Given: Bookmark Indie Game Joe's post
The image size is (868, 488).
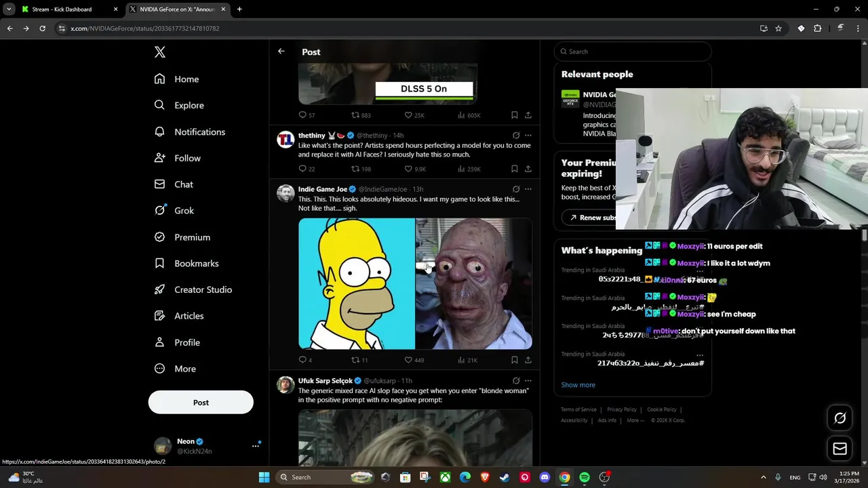Looking at the screenshot, I should click(514, 360).
